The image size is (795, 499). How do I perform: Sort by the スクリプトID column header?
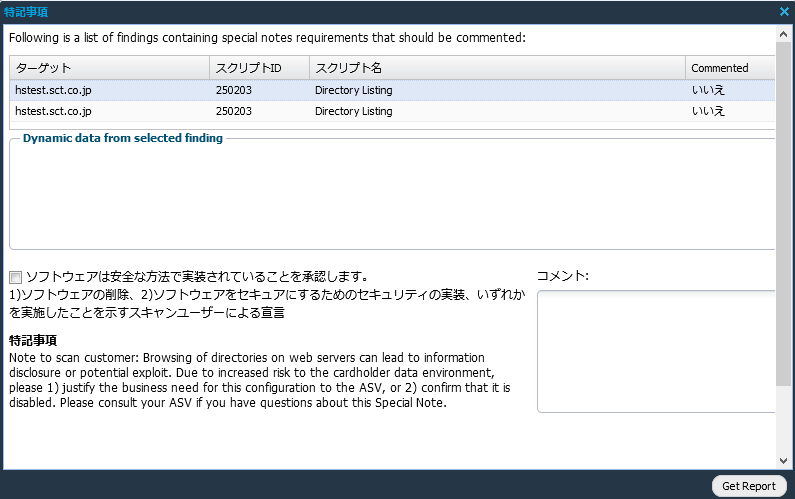(x=258, y=68)
